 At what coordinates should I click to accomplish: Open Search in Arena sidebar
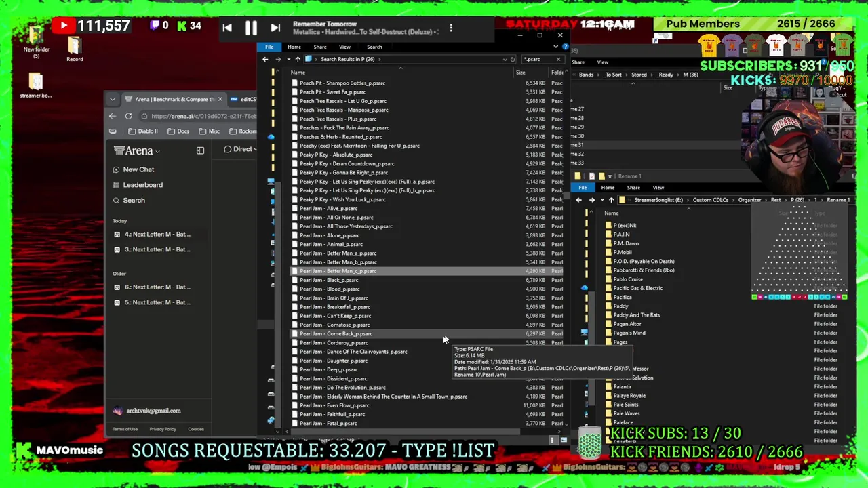[129, 201]
